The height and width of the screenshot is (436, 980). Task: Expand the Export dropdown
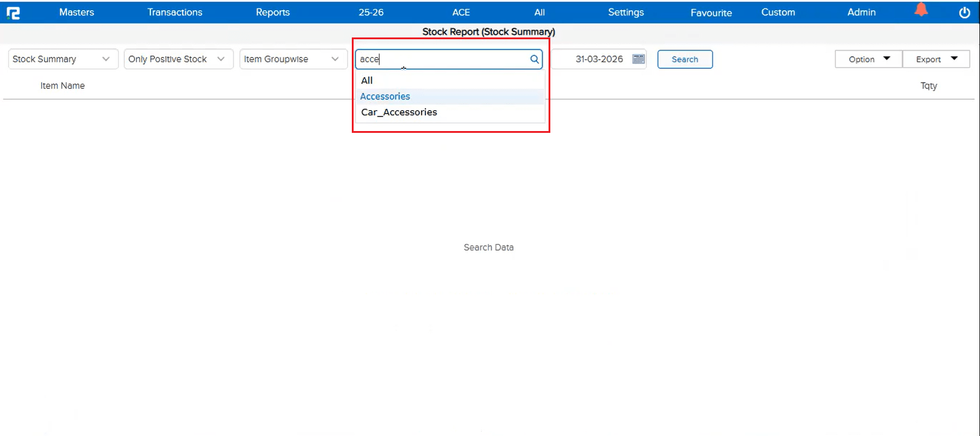(936, 59)
